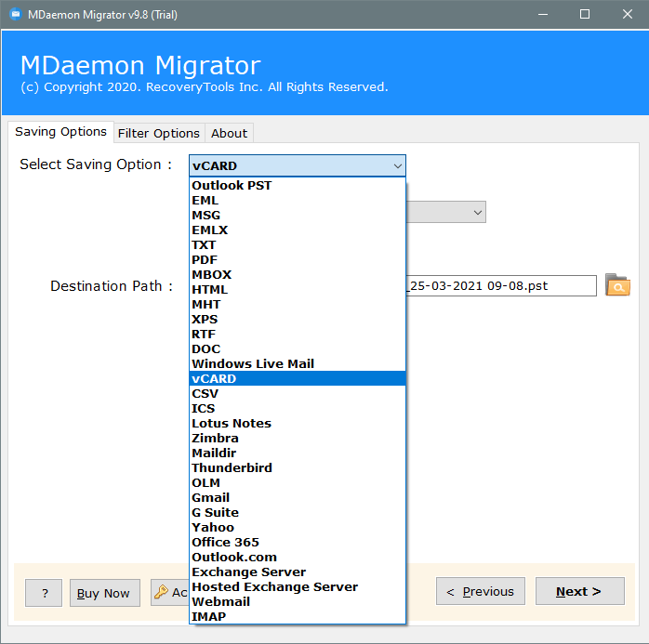This screenshot has width=649, height=644.
Task: Choose TXT as the saving option
Action: 298,244
